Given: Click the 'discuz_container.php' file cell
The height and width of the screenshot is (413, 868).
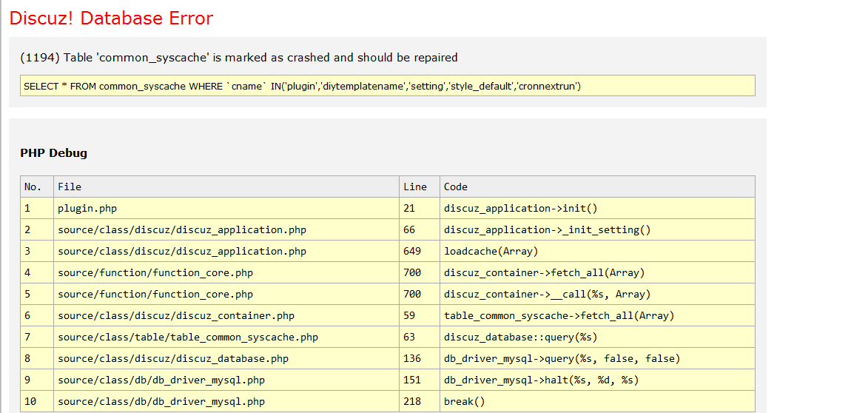Looking at the screenshot, I should [226, 316].
